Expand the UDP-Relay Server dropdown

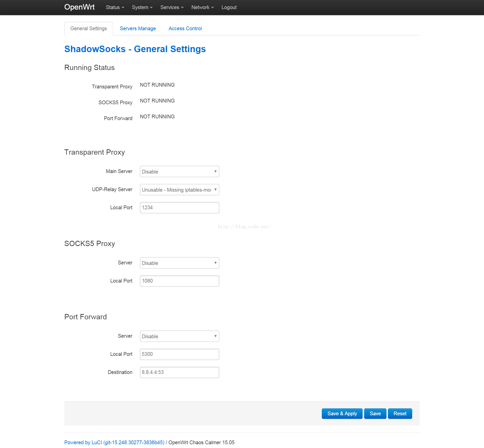coord(179,190)
